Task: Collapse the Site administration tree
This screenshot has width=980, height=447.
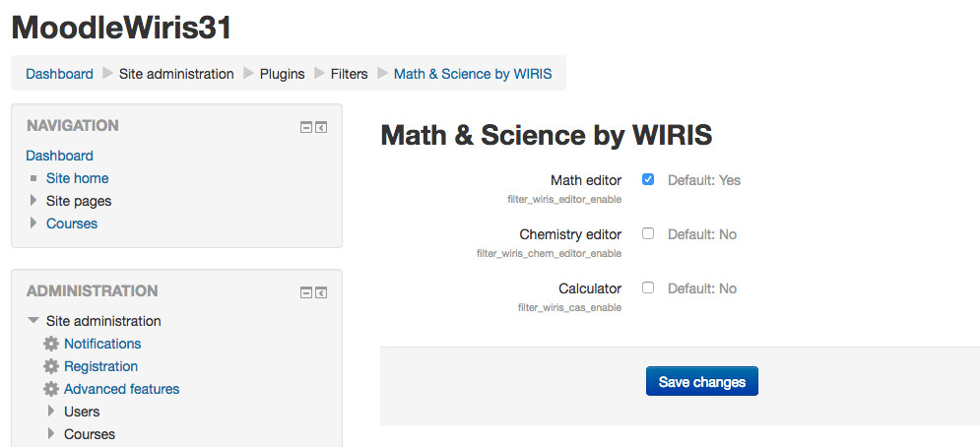Action: pyautogui.click(x=33, y=321)
